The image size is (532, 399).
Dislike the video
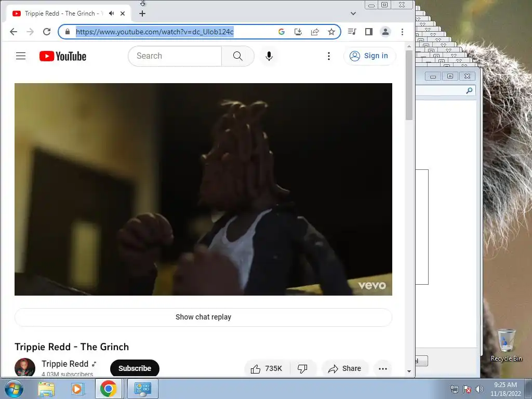coord(303,368)
